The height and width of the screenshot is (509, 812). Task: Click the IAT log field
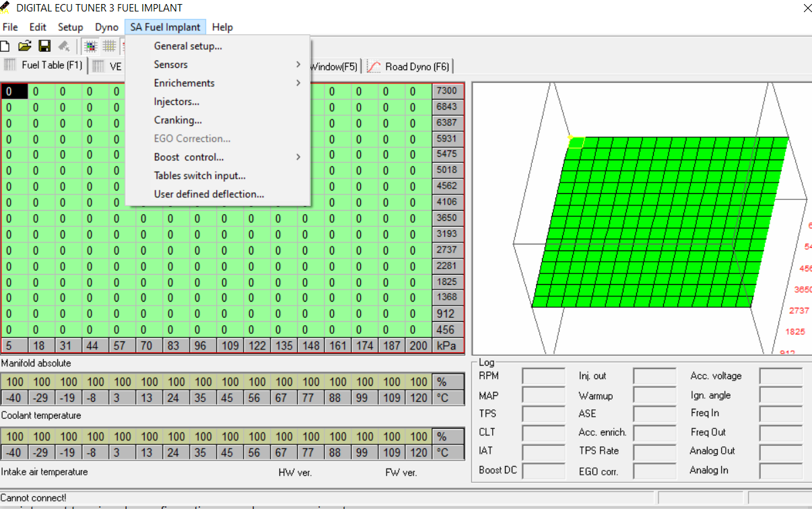(544, 452)
